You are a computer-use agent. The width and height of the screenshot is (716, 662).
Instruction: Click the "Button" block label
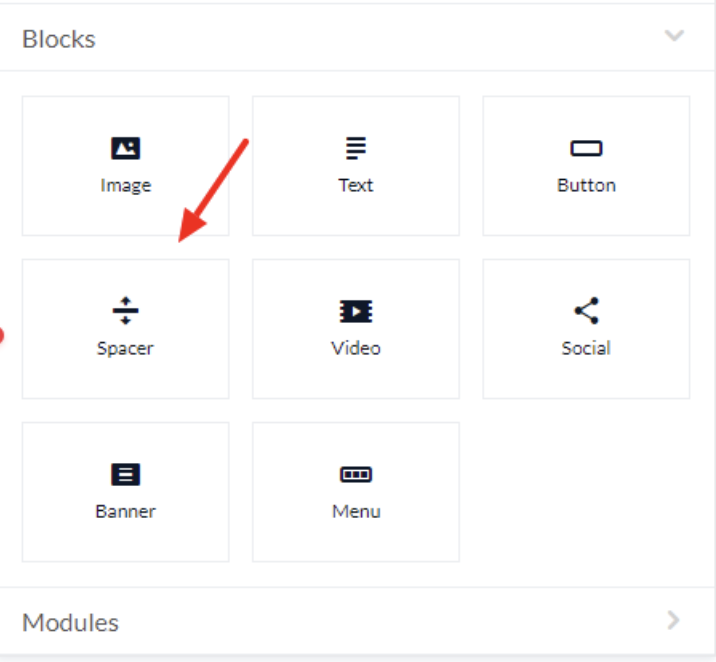click(x=586, y=185)
